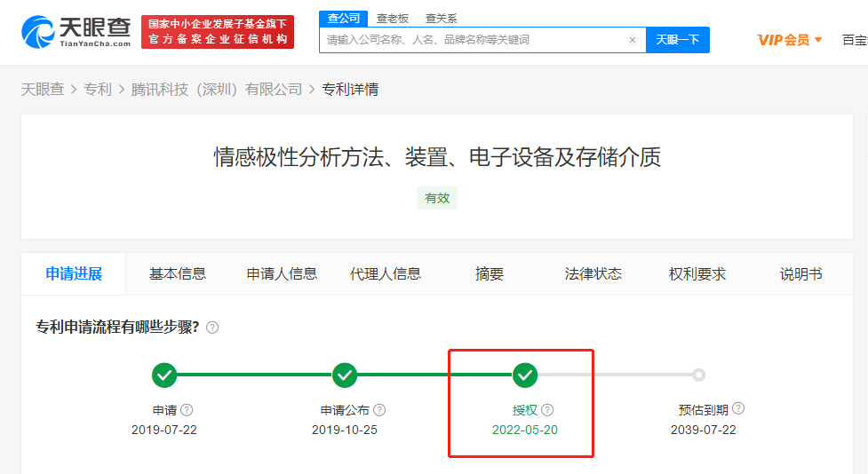Click the 专利详情 breadcrumb text
This screenshot has width=868, height=474.
pos(350,89)
